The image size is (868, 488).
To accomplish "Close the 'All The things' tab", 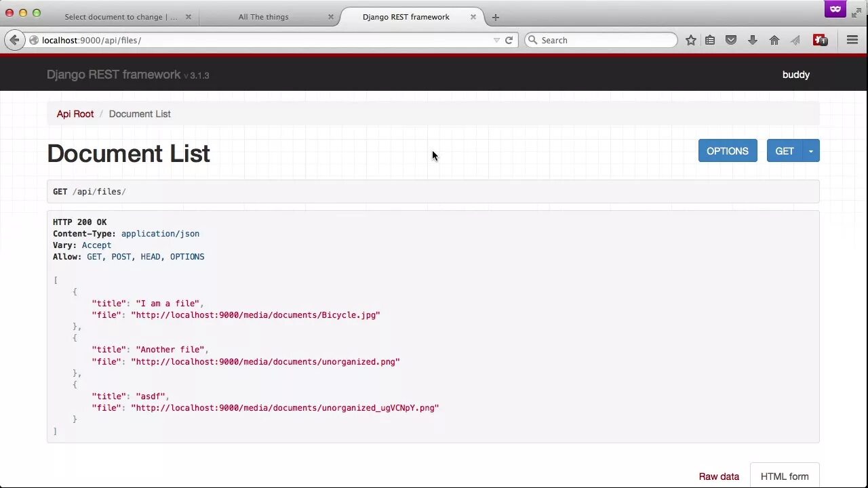I will coord(331,17).
